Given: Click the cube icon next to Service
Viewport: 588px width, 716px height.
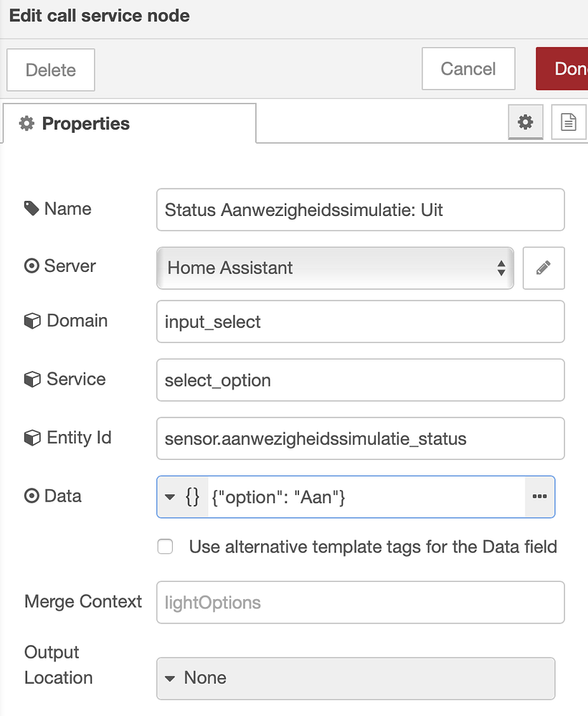Looking at the screenshot, I should 32,379.
